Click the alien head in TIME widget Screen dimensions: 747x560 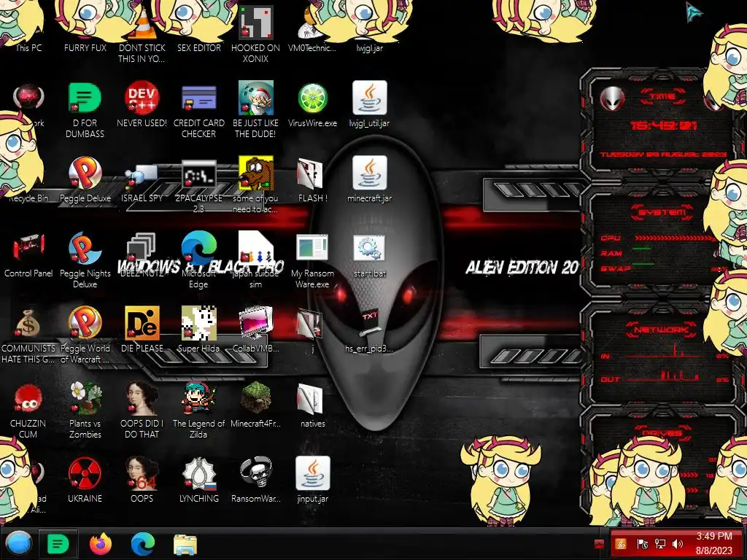click(x=612, y=99)
